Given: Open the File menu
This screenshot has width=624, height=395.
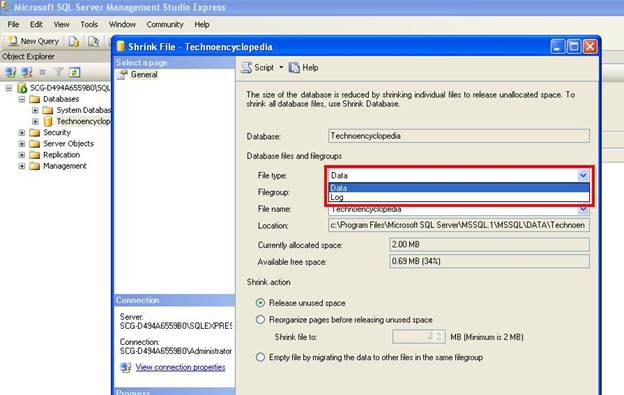Looking at the screenshot, I should pyautogui.click(x=13, y=24).
